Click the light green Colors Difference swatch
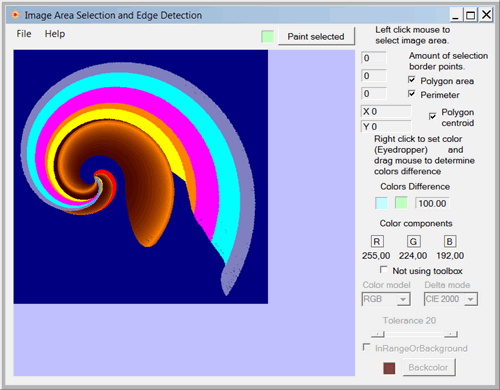500x390 pixels. point(401,203)
